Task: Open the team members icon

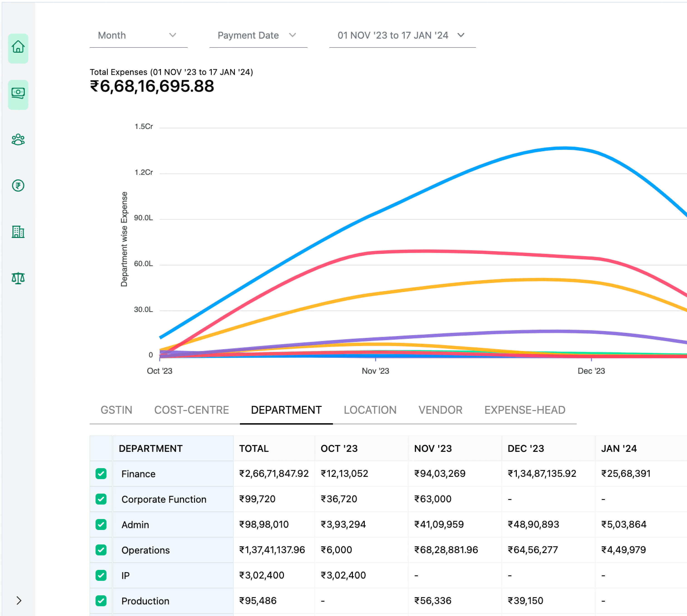Action: (18, 139)
